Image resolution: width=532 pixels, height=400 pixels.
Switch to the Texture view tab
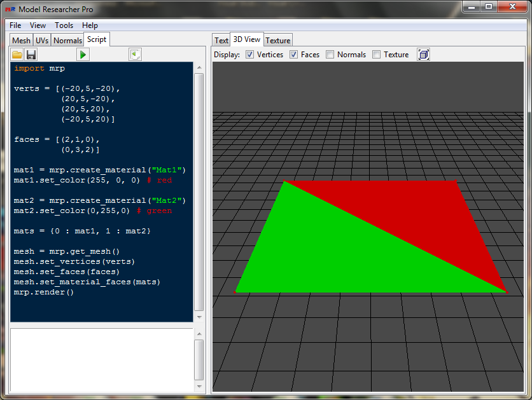tap(278, 40)
